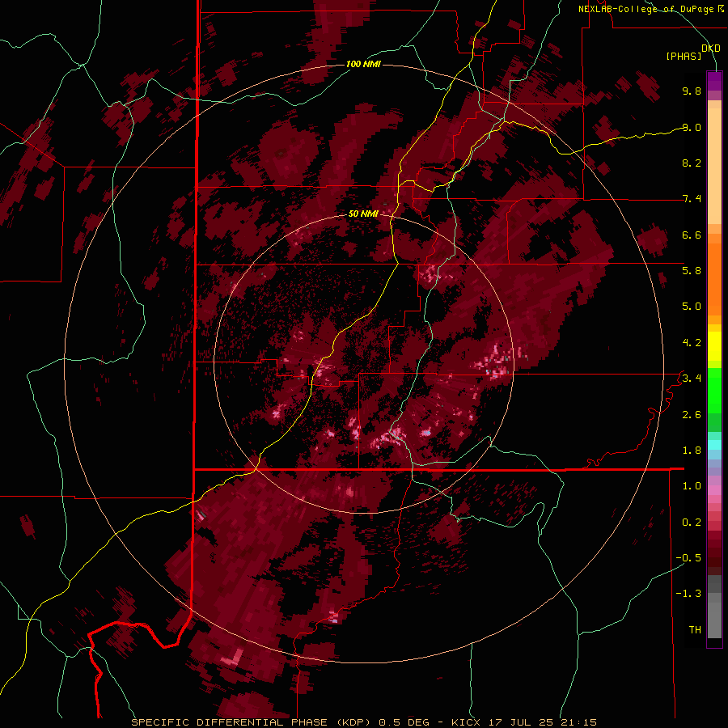Screen dimensions: 728x728
Task: Select the 5.8 legend value
Action: [x=692, y=271]
